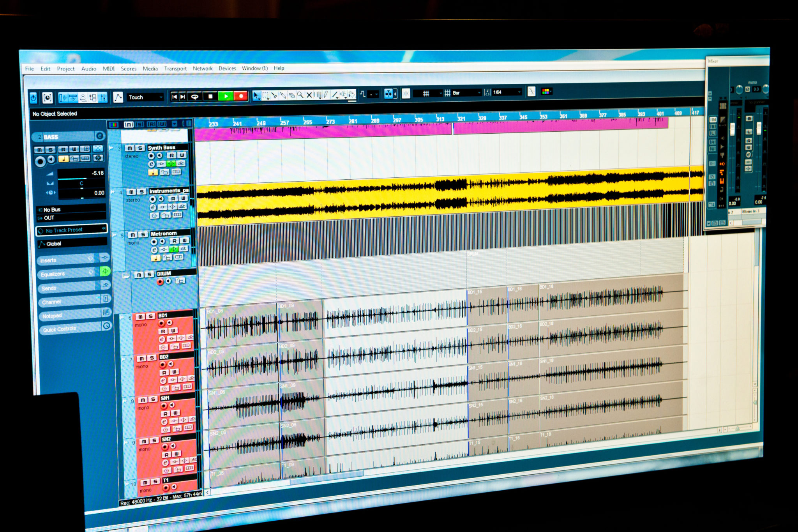Select the Scissors split tool
798x532 pixels.
tap(274, 95)
